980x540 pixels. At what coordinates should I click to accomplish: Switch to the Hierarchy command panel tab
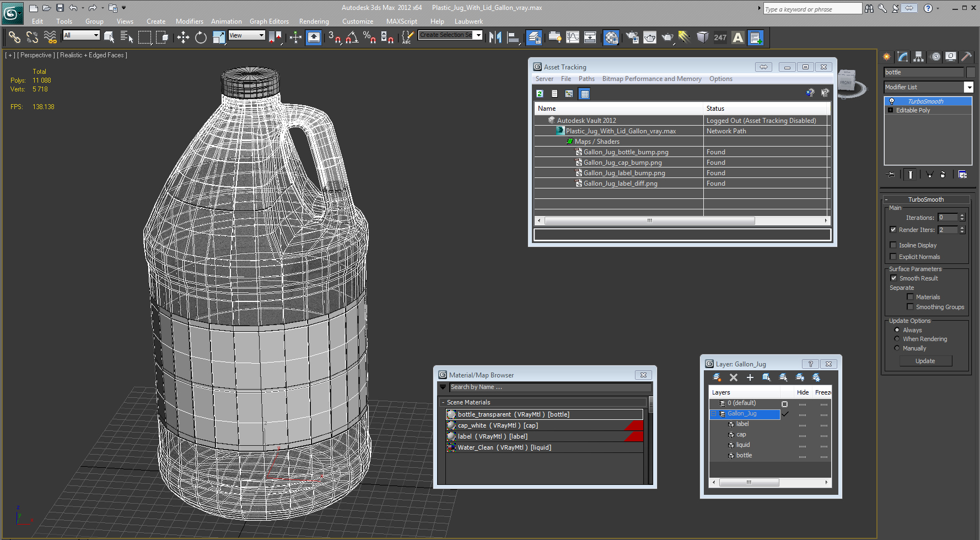pyautogui.click(x=918, y=57)
